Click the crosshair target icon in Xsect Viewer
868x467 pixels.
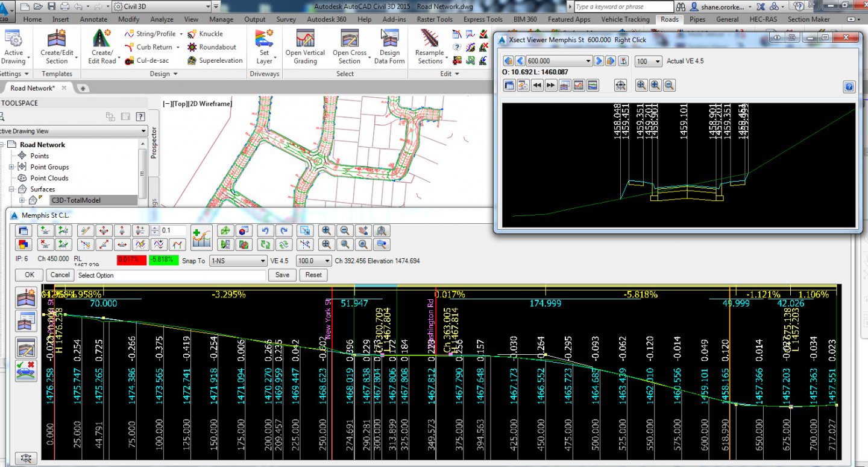click(621, 86)
